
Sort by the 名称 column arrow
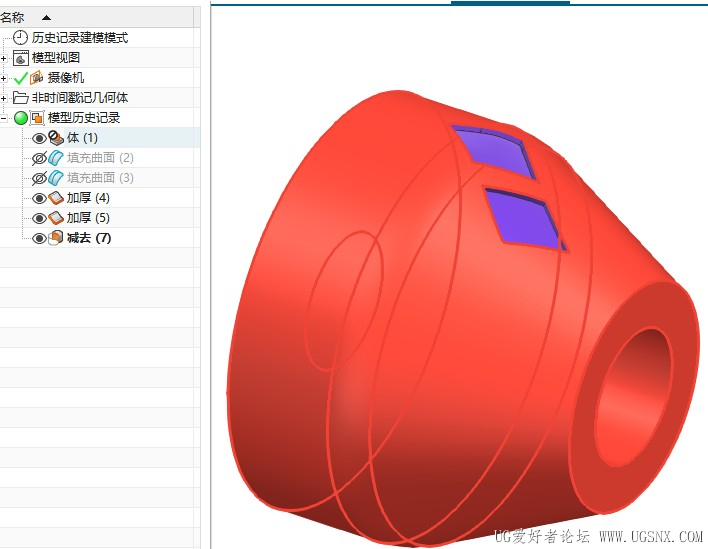tap(46, 18)
